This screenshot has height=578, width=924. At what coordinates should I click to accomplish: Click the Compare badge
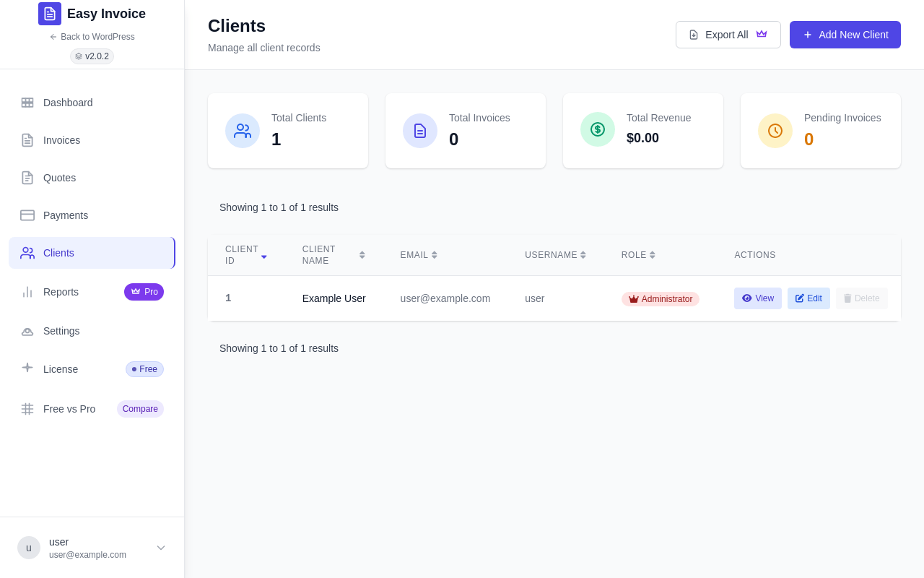[x=140, y=409]
